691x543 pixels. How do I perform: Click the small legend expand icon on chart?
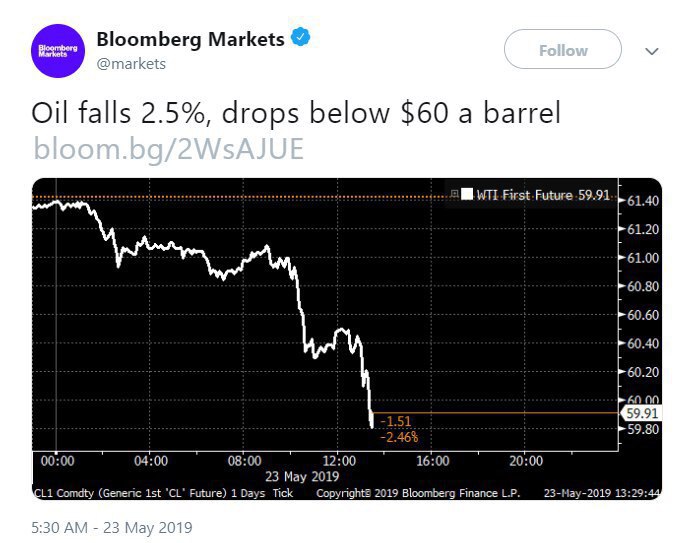[x=454, y=195]
